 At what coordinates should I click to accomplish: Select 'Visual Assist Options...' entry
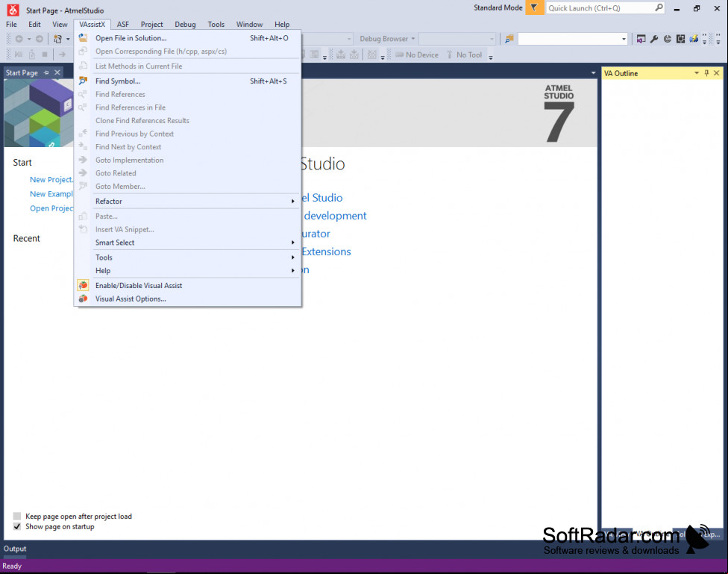(x=187, y=299)
